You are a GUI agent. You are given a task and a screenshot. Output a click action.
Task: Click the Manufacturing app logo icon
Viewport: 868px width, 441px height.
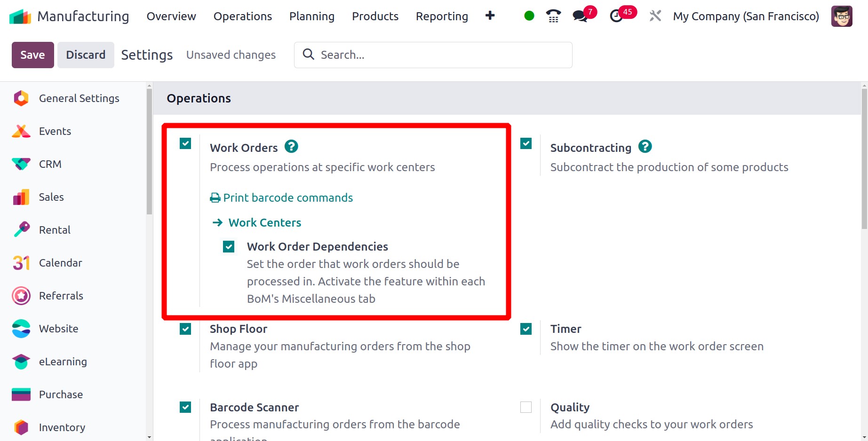(20, 16)
